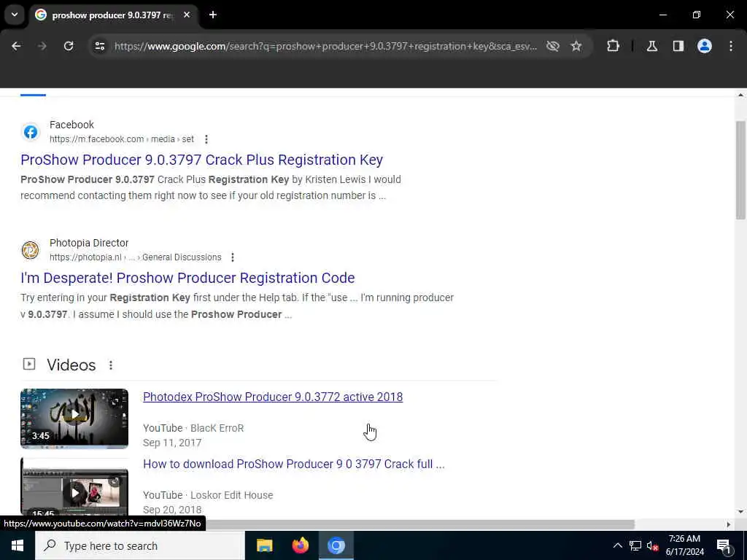Click YouTube · BlacK ErroR channel text
Image resolution: width=747 pixels, height=560 pixels.
193,428
